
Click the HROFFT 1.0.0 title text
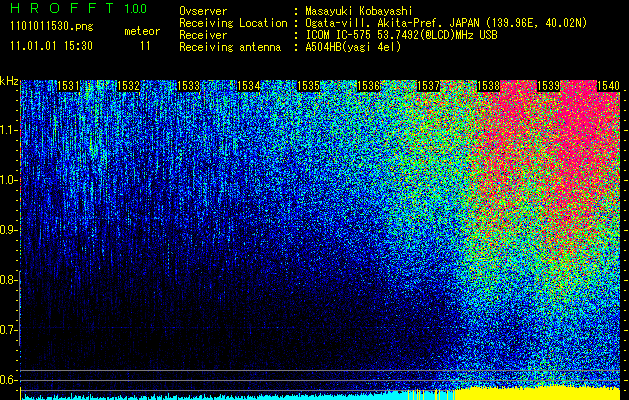[79, 8]
